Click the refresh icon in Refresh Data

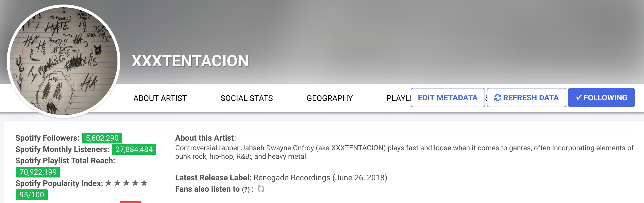click(498, 98)
